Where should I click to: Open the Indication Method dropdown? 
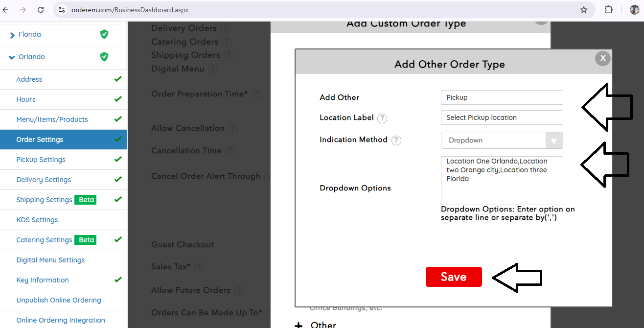[x=502, y=141]
